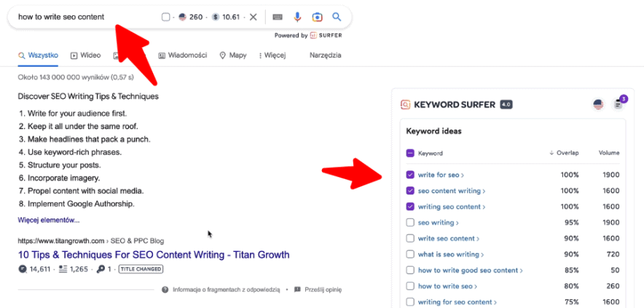The image size is (644, 308).
Task: Click the blue search magnifier icon
Action: (337, 17)
